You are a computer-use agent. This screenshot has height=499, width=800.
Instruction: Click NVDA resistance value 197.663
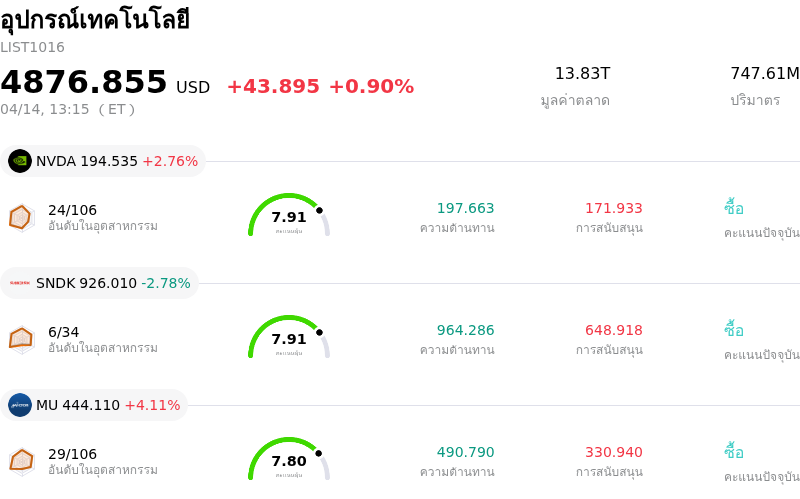click(x=465, y=208)
